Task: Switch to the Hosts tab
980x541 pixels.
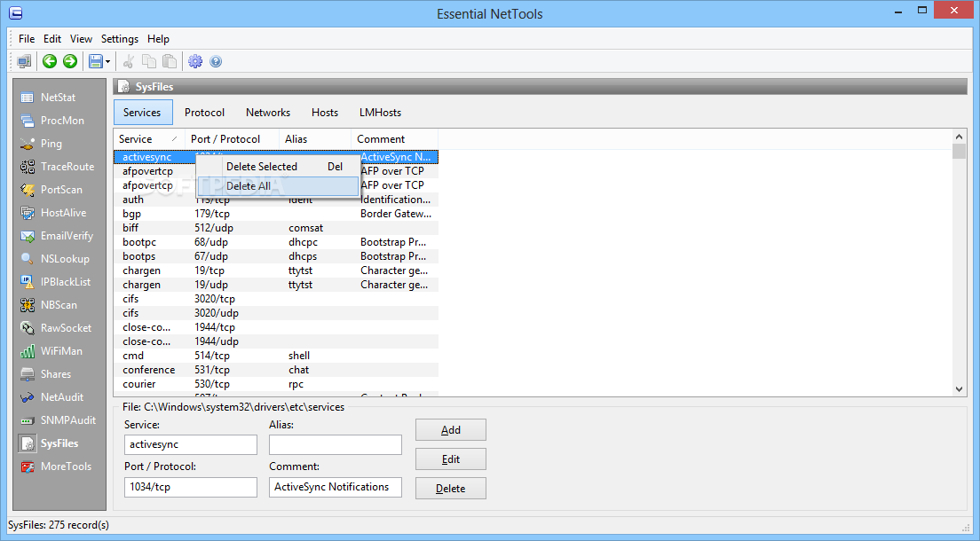Action: 325,113
